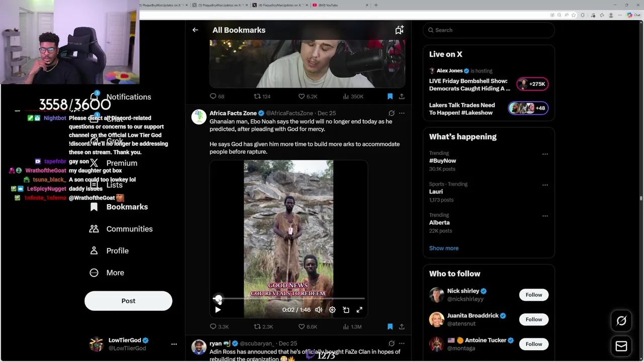This screenshot has height=362, width=644.
Task: Open the Alberta trending topic
Action: [x=439, y=223]
